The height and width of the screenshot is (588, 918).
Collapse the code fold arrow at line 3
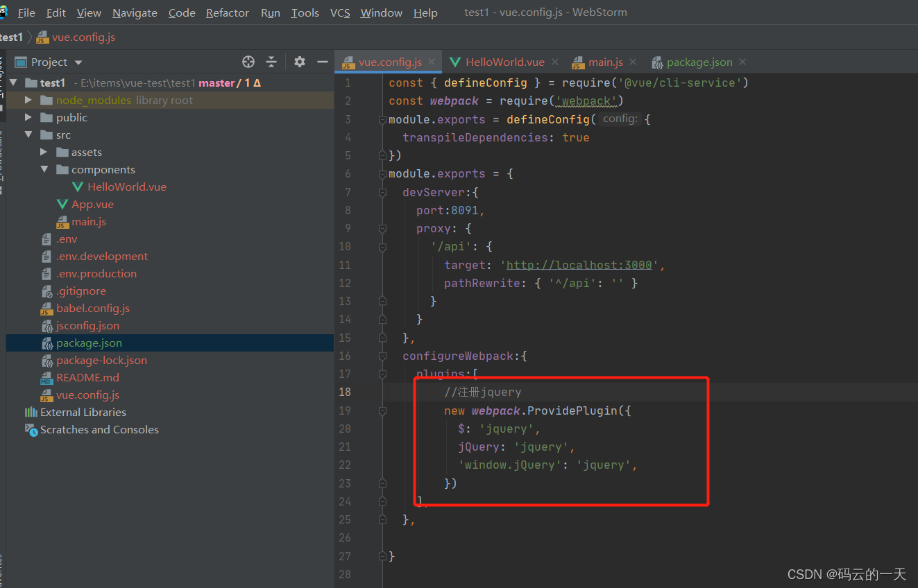pos(383,119)
